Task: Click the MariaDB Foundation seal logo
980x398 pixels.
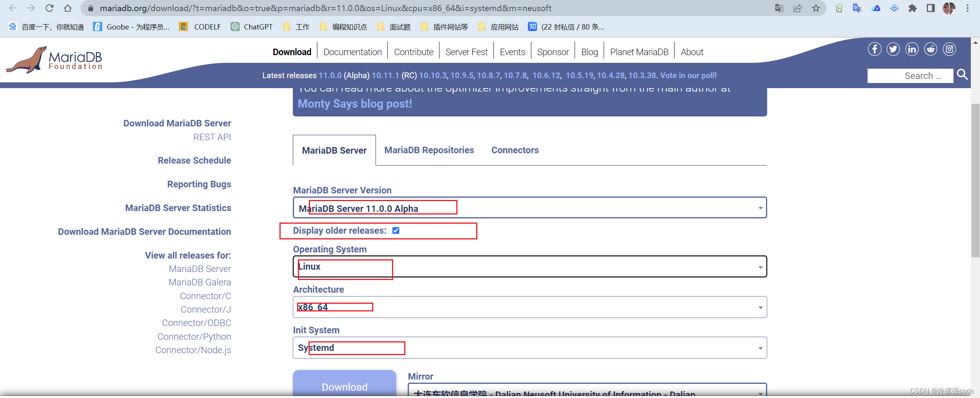Action: (x=54, y=60)
